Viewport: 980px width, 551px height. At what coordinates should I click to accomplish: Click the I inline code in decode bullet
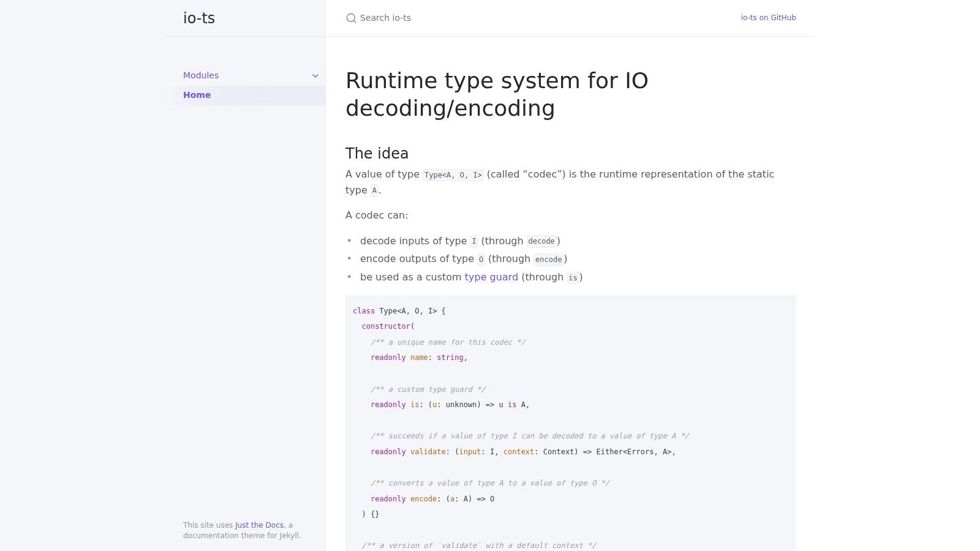pos(473,241)
